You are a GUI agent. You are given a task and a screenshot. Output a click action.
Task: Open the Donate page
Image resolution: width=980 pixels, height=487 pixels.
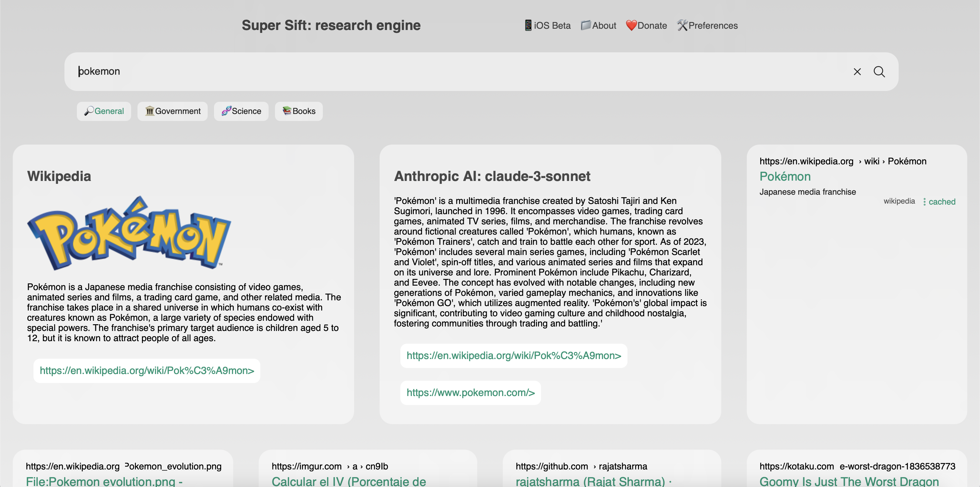pyautogui.click(x=646, y=26)
